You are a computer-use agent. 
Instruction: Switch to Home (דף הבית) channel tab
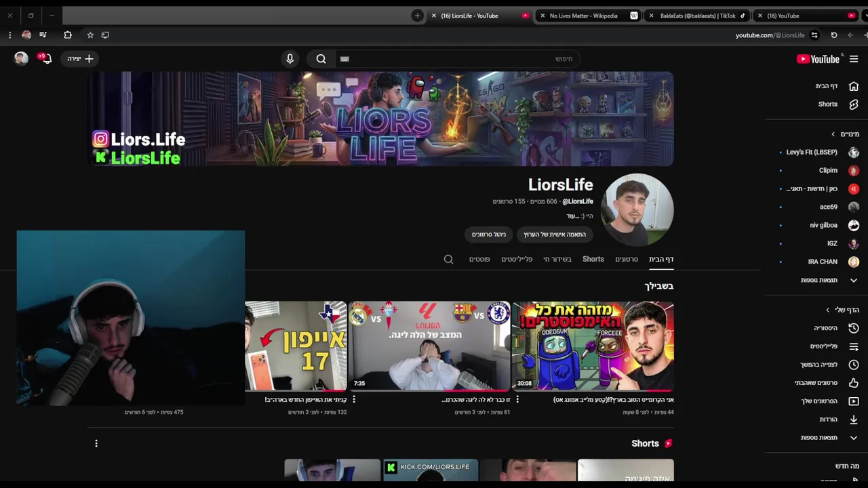661,259
